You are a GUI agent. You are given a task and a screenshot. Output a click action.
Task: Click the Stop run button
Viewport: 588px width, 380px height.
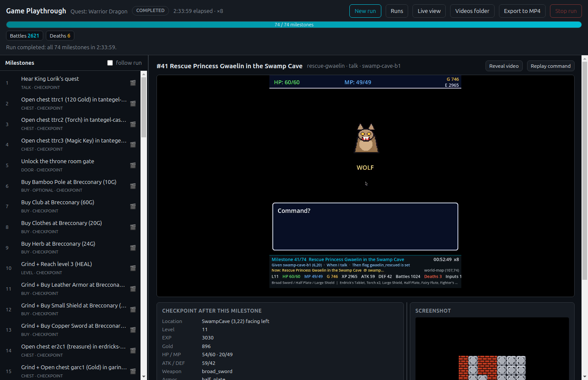click(566, 11)
